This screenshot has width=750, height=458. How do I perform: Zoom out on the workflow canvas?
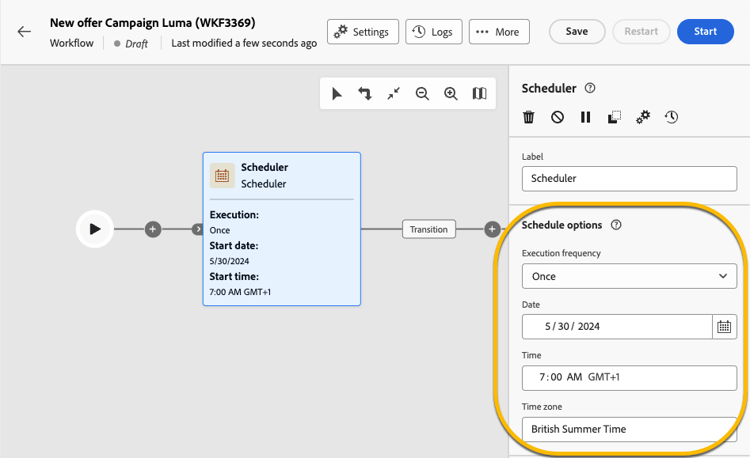[x=422, y=93]
